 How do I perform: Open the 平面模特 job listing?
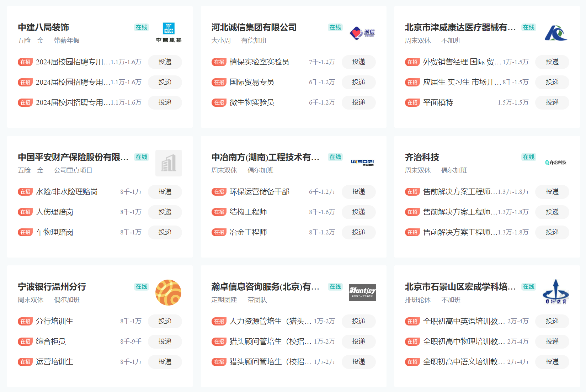[x=438, y=102]
